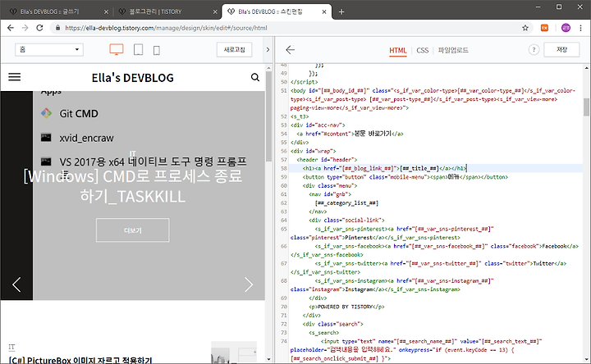Click line 59 mobile-menu button code

[405, 177]
